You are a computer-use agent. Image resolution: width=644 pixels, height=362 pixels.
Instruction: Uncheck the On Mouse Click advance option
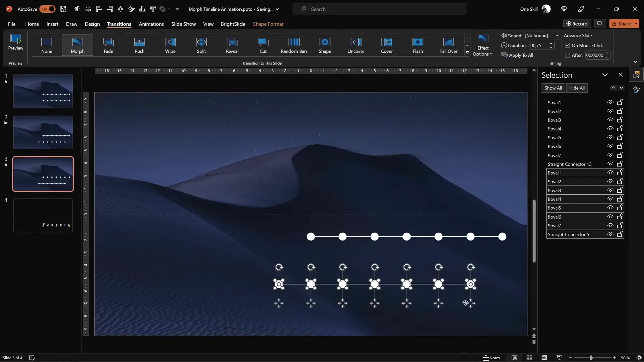[567, 45]
